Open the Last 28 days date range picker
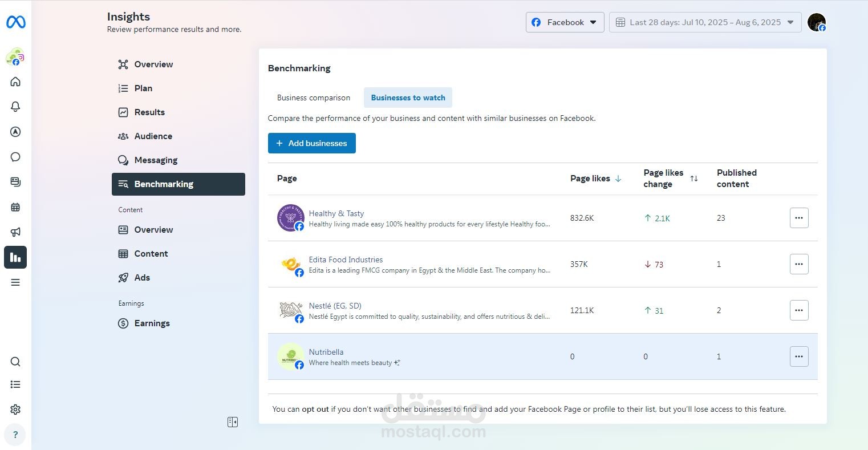This screenshot has height=450, width=868. point(705,22)
